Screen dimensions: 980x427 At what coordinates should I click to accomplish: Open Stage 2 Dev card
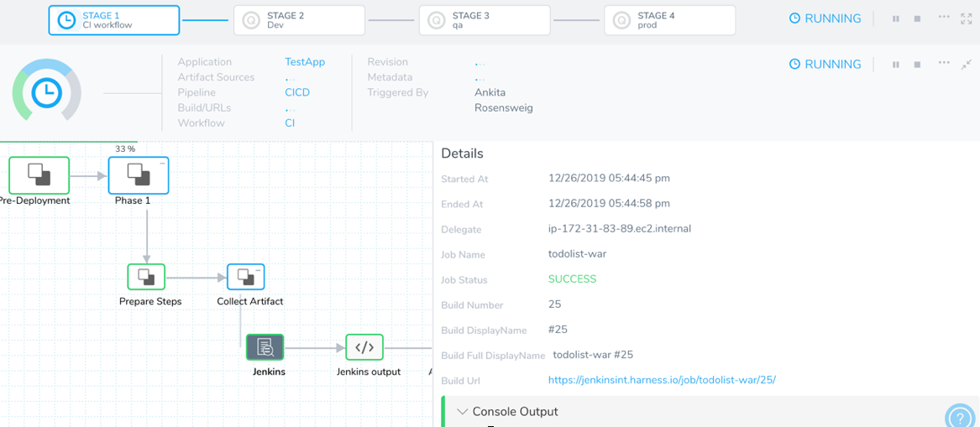(300, 21)
